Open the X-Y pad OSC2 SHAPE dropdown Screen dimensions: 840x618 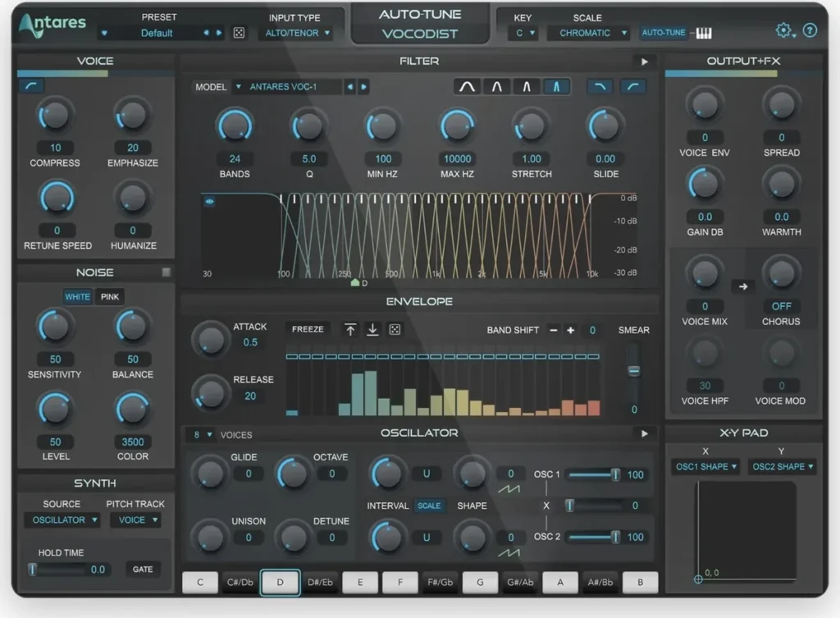[x=782, y=467]
